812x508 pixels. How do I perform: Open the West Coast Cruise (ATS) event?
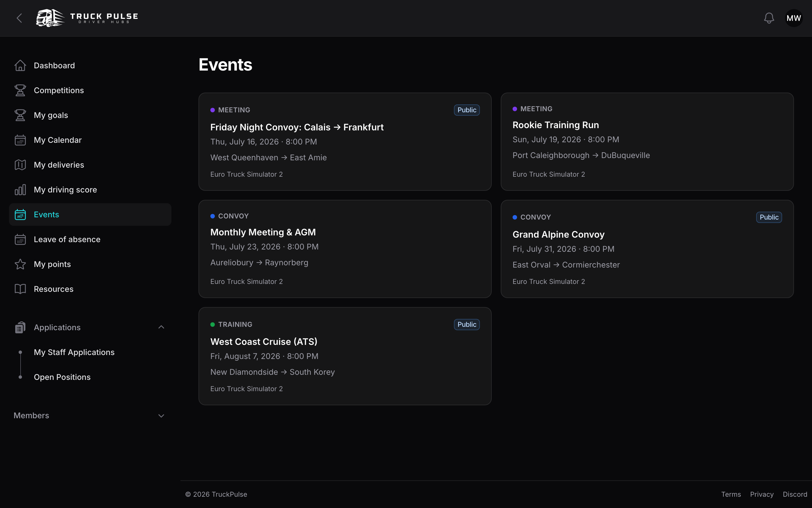(x=345, y=356)
